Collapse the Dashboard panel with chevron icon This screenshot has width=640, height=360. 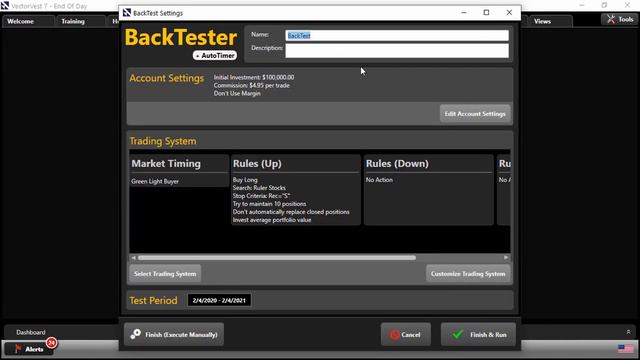(628, 332)
